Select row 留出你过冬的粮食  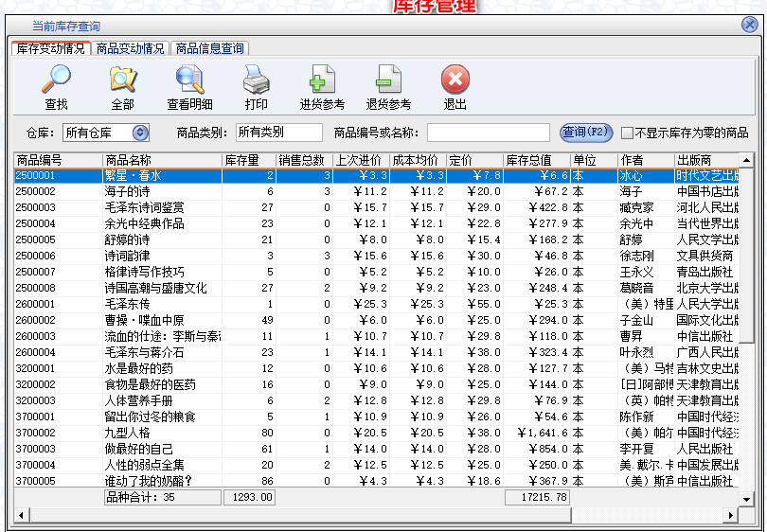(x=376, y=417)
